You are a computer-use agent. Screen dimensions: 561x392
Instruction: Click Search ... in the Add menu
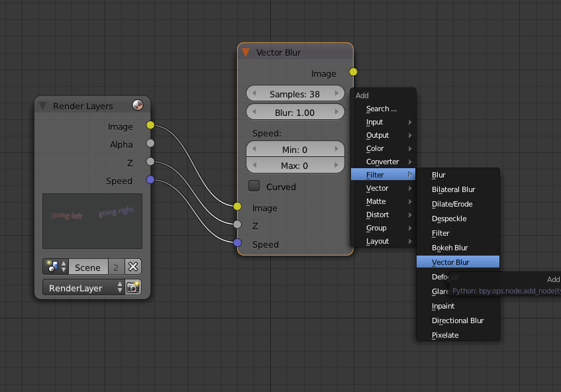pos(382,109)
